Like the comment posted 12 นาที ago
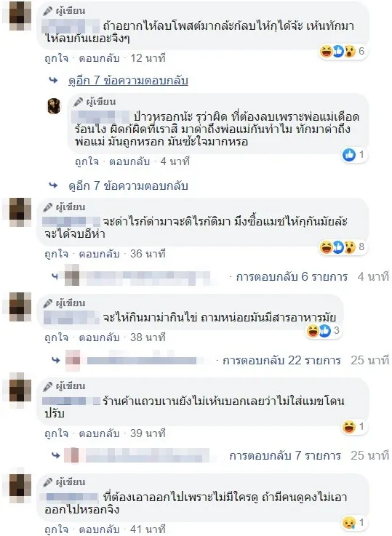The image size is (392, 536). pos(57,58)
